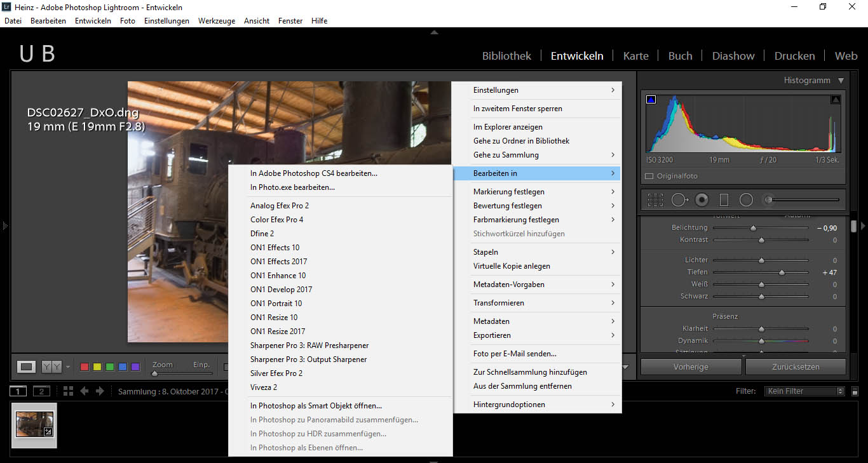Image resolution: width=868 pixels, height=463 pixels.
Task: Apply the yellow color label
Action: point(97,367)
